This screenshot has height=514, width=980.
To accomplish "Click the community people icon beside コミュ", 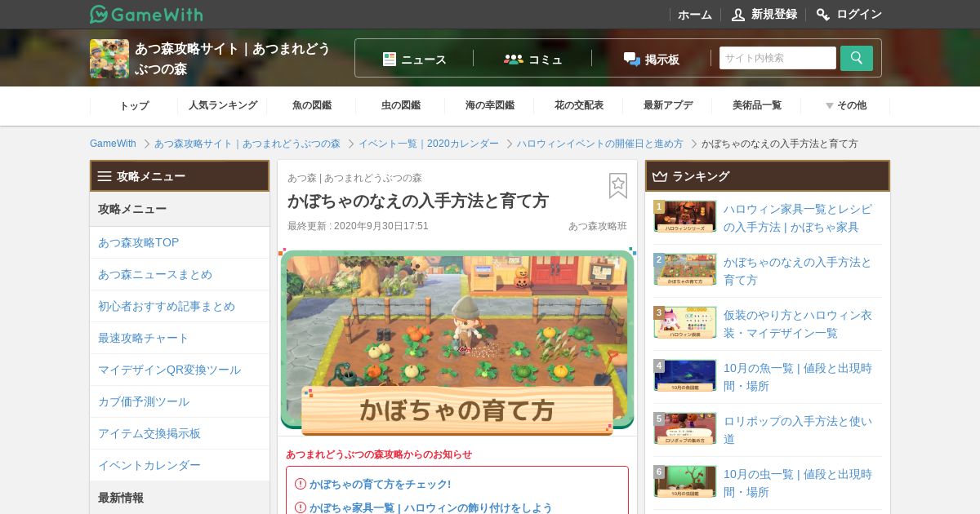I will tap(514, 59).
